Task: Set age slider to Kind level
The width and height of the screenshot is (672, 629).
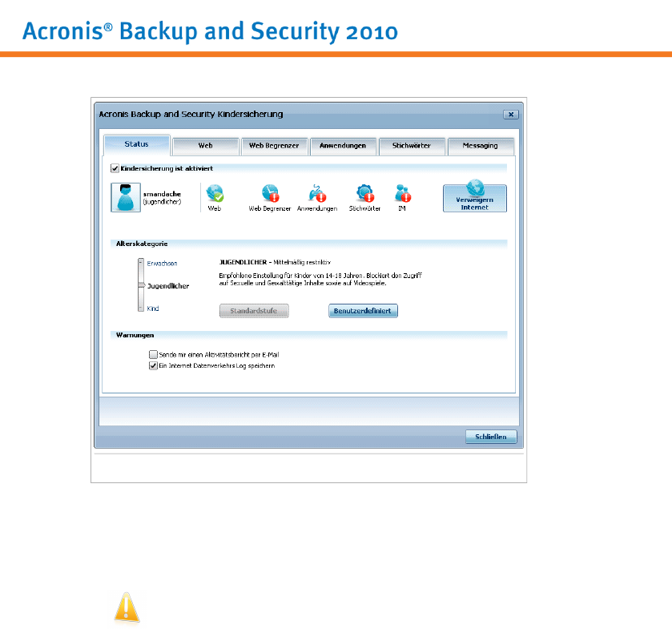Action: coord(141,308)
